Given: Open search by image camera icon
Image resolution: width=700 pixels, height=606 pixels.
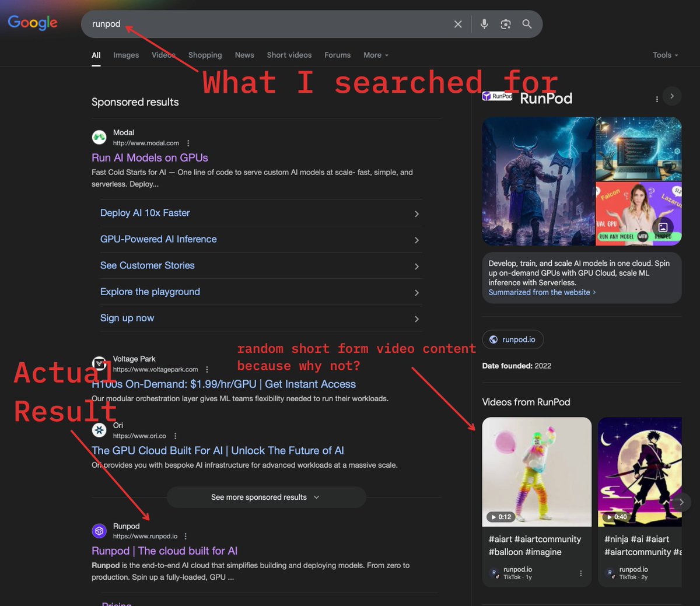Looking at the screenshot, I should click(506, 24).
